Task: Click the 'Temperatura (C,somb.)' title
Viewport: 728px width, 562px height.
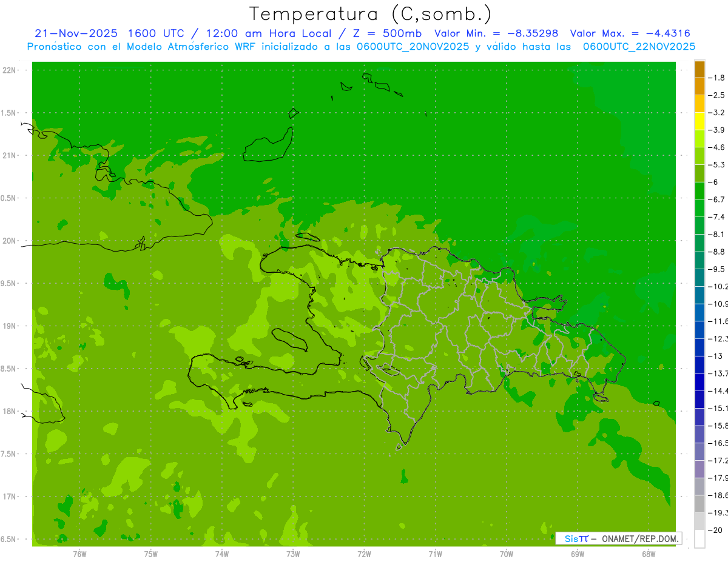Action: point(371,14)
